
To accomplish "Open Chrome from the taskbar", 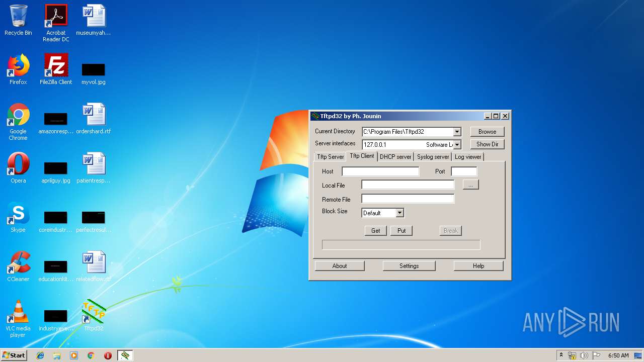I will [91, 355].
